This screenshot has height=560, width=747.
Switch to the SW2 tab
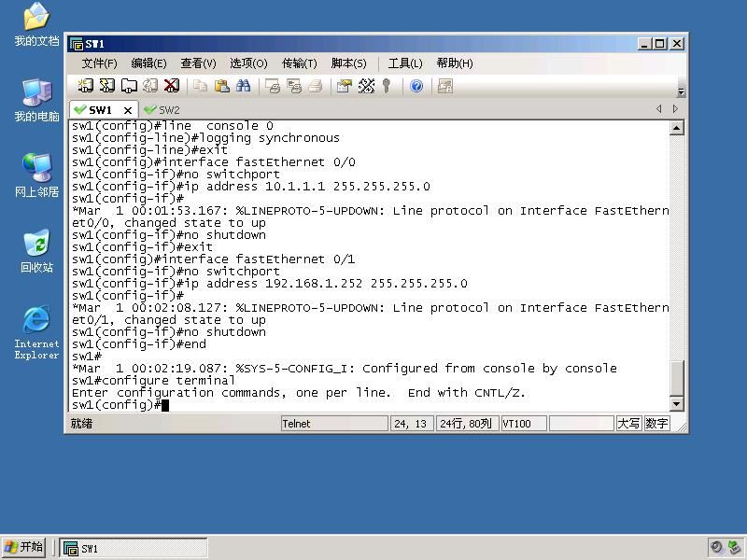coord(162,110)
